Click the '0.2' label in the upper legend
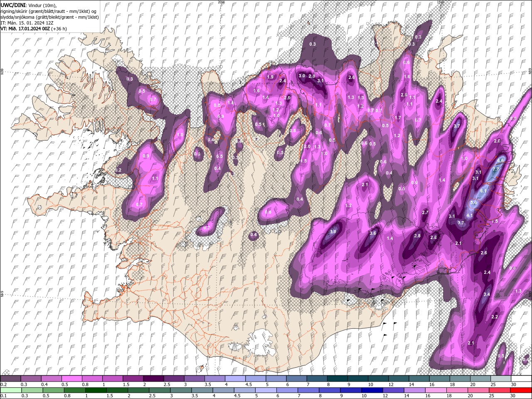The width and height of the screenshot is (532, 399). (x=3, y=384)
